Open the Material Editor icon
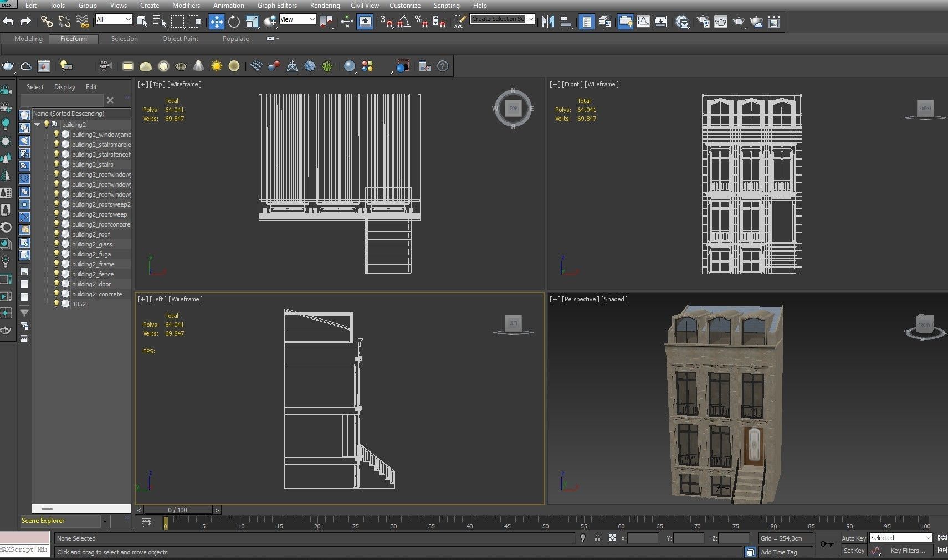948x560 pixels. click(682, 22)
